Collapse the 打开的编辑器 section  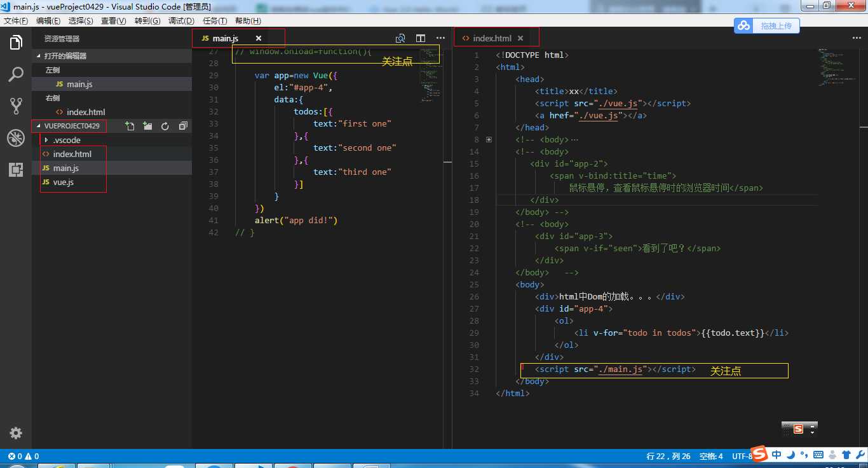112,56
